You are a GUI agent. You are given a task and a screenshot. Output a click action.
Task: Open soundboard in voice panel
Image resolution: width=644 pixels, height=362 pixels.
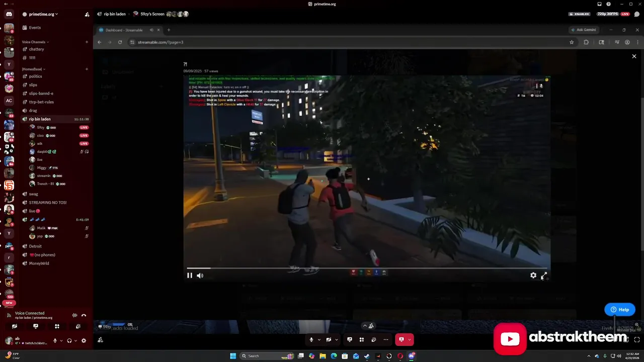pyautogui.click(x=78, y=326)
